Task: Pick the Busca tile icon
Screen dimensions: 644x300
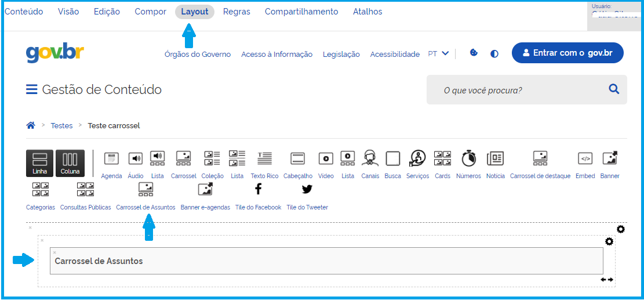Action: 392,158
